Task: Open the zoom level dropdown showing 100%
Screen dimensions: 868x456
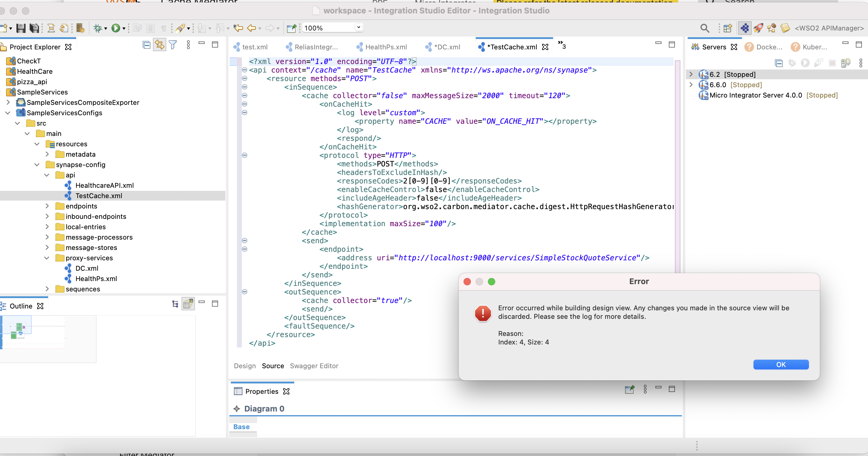Action: pyautogui.click(x=358, y=27)
